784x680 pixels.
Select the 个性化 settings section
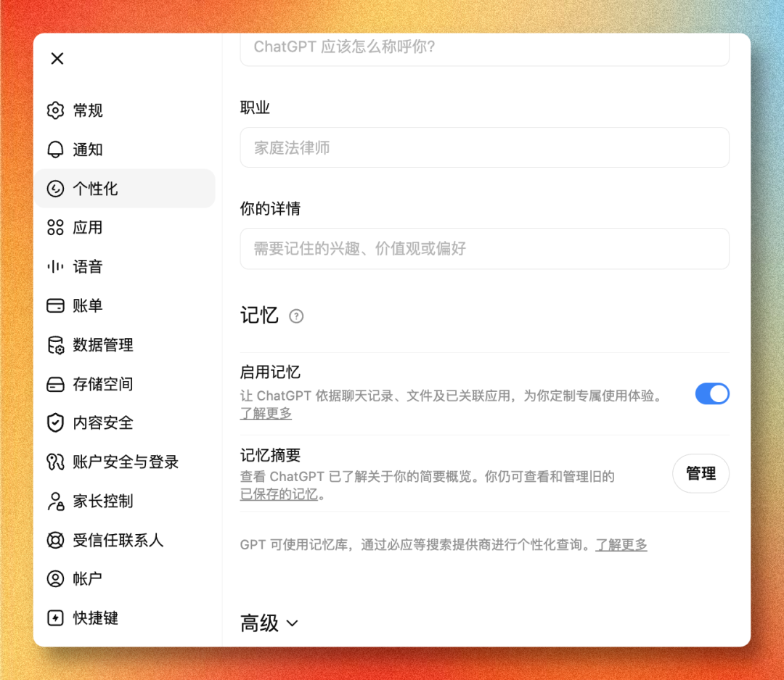pos(125,189)
